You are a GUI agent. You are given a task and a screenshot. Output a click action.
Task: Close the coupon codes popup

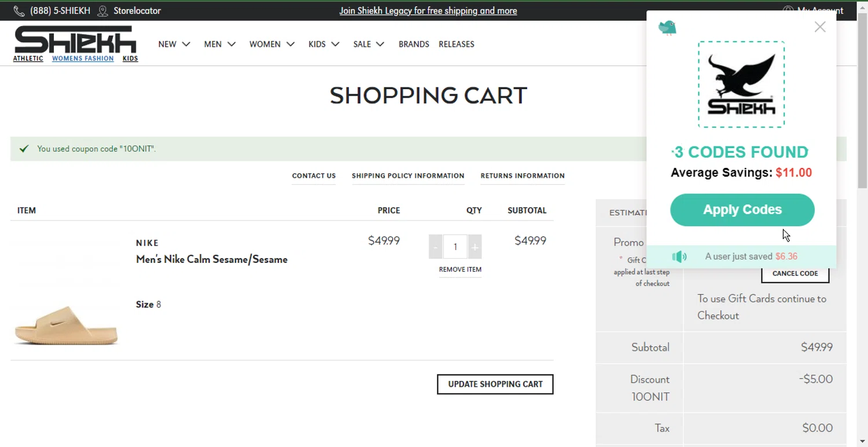click(820, 27)
